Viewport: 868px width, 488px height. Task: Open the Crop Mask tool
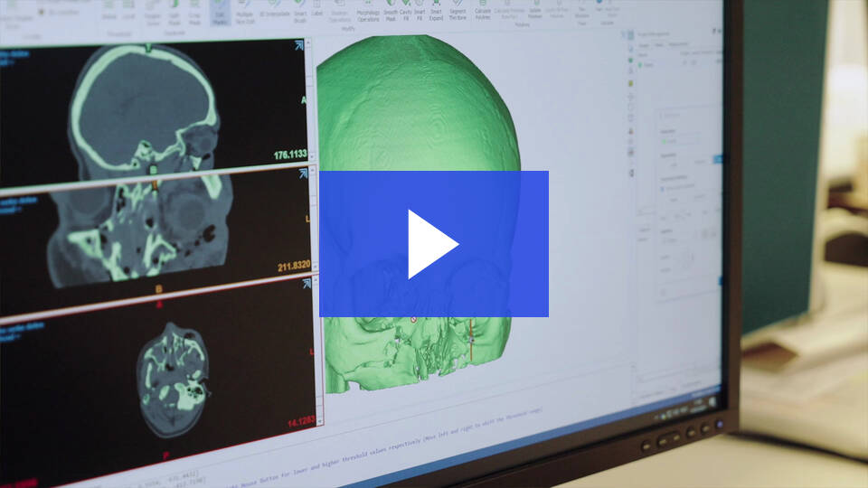point(194,14)
